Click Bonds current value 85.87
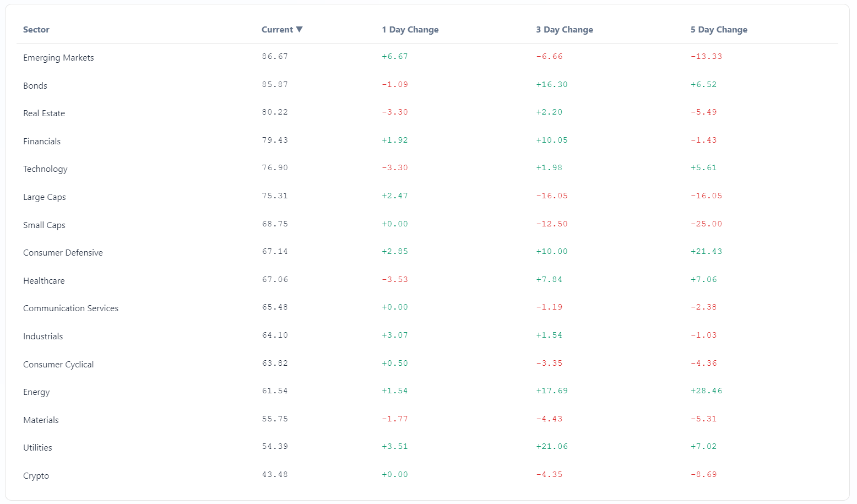 coord(275,84)
